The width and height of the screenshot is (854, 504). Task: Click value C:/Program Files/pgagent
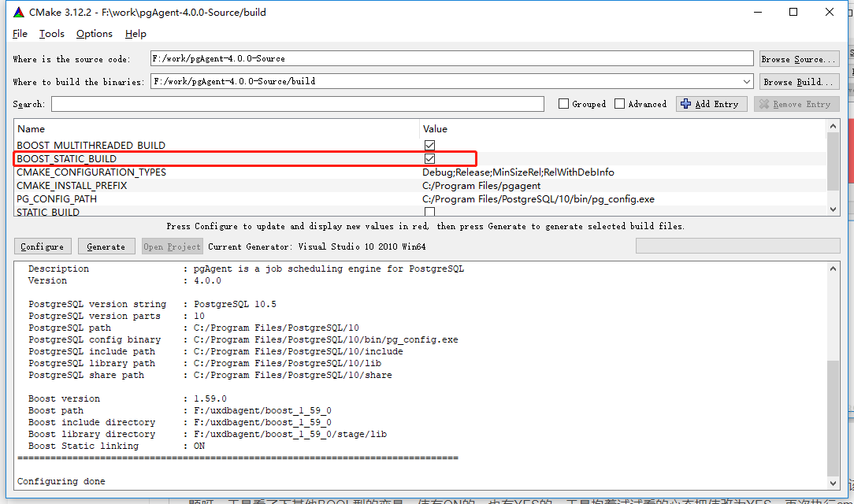tap(481, 186)
